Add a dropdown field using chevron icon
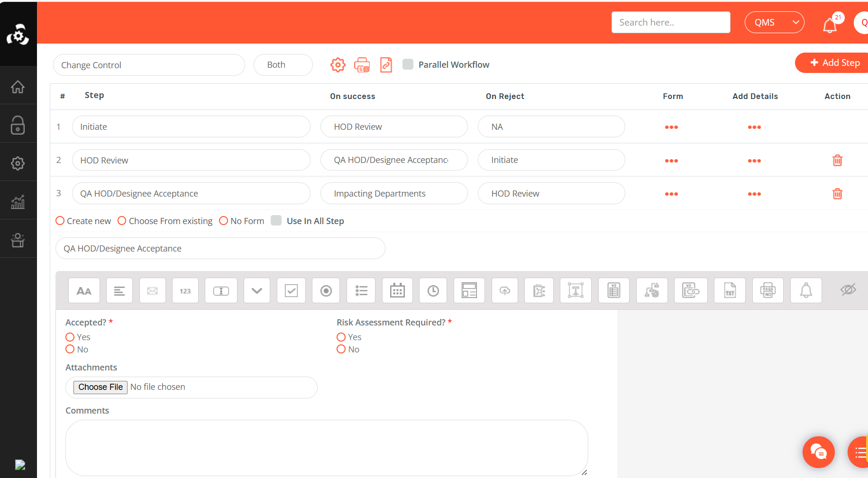The image size is (868, 478). (x=256, y=290)
